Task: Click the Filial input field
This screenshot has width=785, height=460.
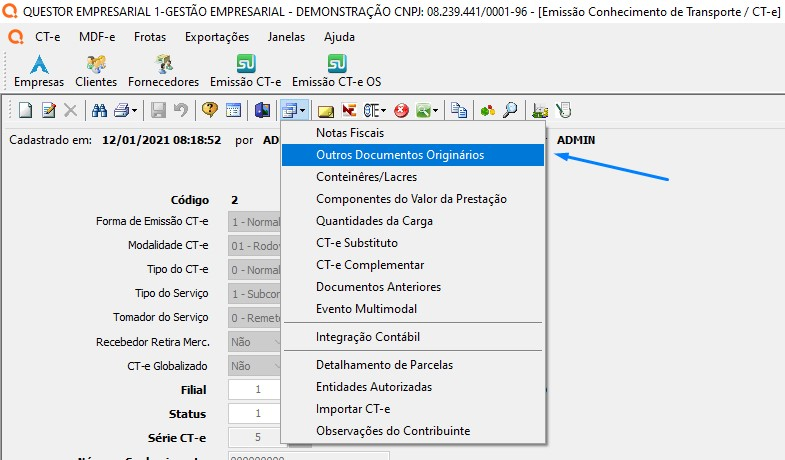Action: (256, 389)
